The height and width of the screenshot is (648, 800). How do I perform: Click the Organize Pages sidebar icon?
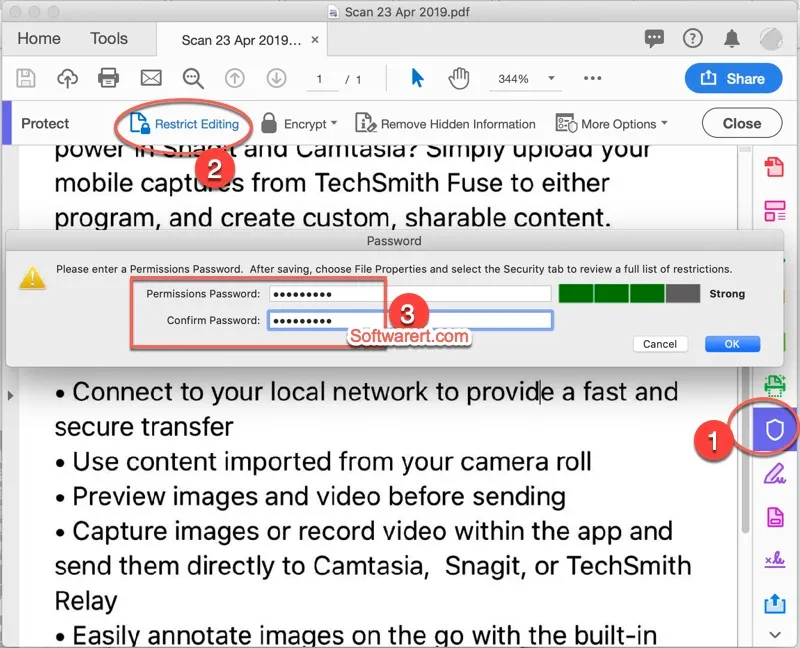pos(775,211)
